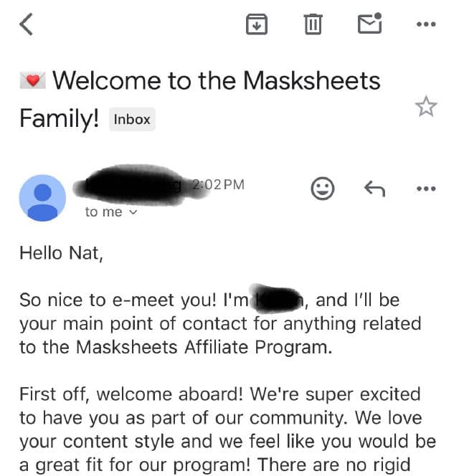Click the Inbox label tag
459x476 pixels.
(x=132, y=119)
